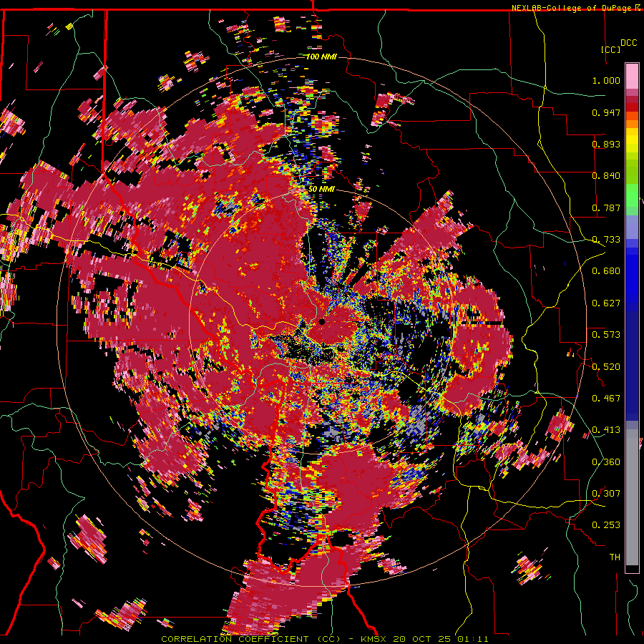644x644 pixels.
Task: Click the TH threshold label
Action: click(x=615, y=557)
